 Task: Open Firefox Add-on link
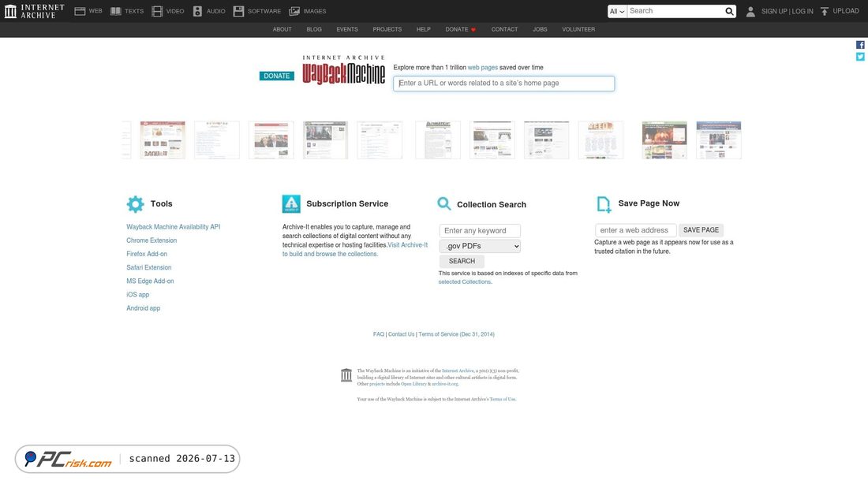point(147,254)
